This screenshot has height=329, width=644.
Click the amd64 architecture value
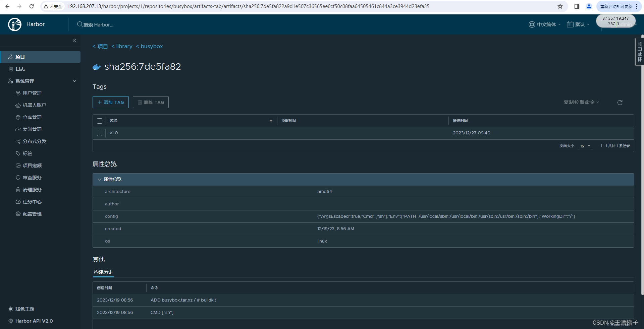click(325, 192)
